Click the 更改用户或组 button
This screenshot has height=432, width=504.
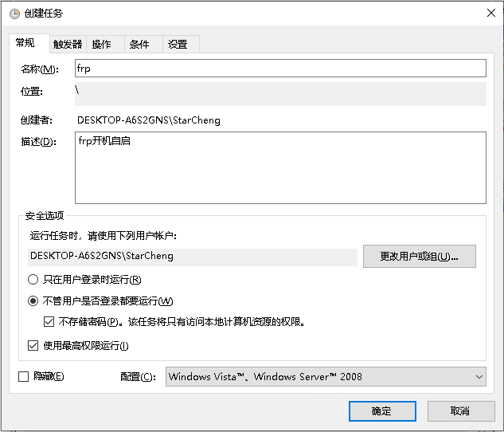419,257
